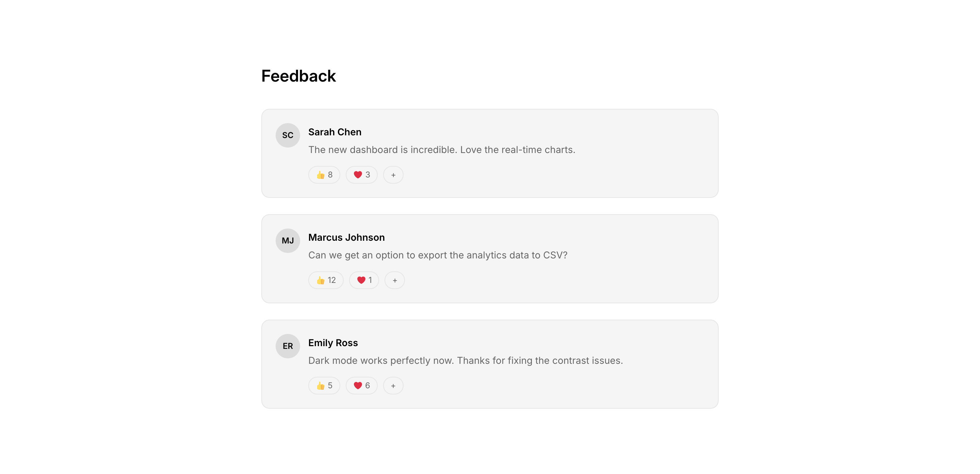Screen dimensions: 980x474
Task: Select the dark mode contrast comment text
Action: [x=465, y=360]
